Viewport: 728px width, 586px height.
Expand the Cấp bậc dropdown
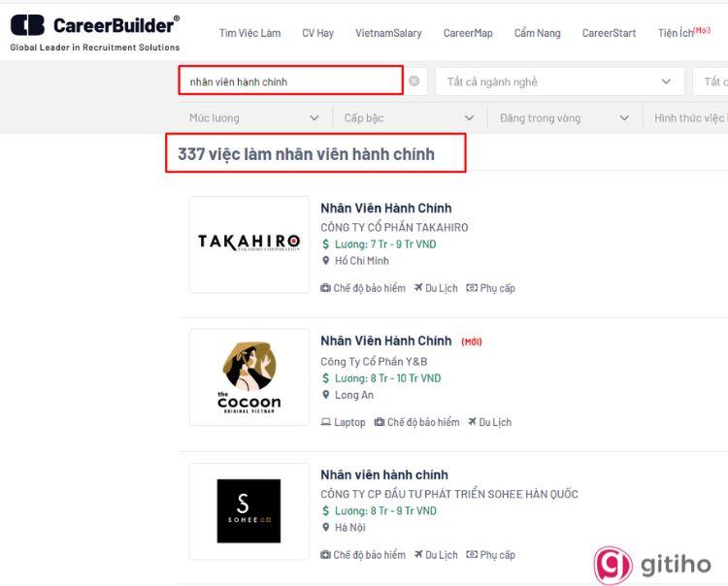[410, 117]
